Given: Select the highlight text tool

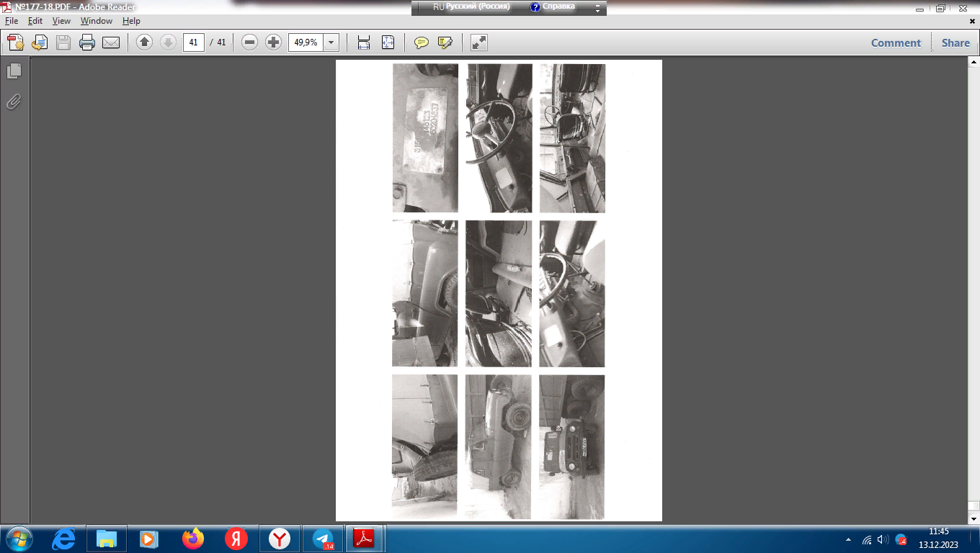Looking at the screenshot, I should coord(445,42).
